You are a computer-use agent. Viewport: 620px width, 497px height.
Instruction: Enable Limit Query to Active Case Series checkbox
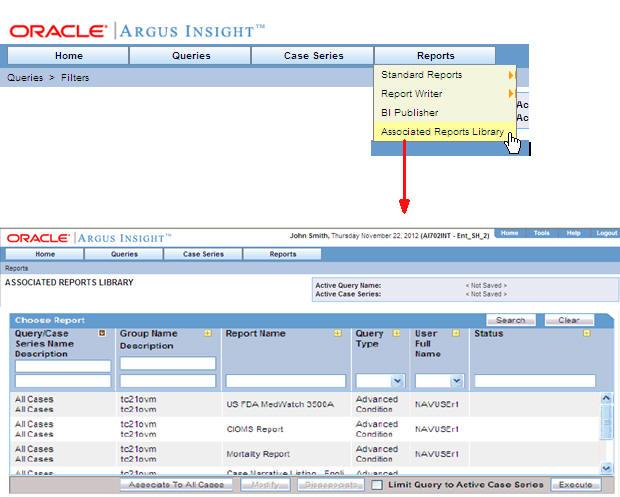coord(377,485)
